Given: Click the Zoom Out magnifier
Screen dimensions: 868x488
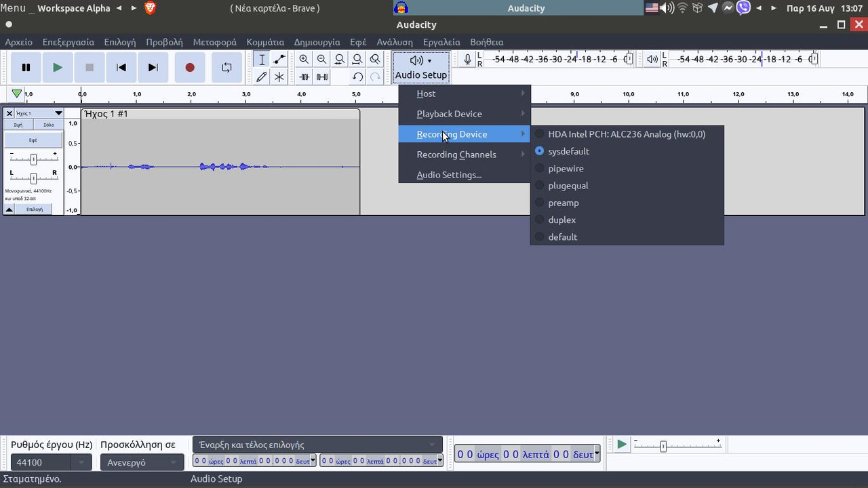Looking at the screenshot, I should point(322,60).
